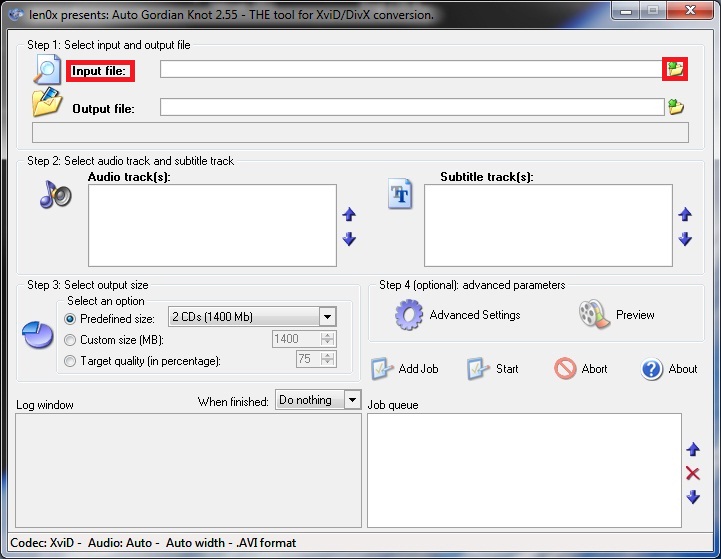Click the subtitle text document icon
This screenshot has height=559, width=721.
[400, 194]
